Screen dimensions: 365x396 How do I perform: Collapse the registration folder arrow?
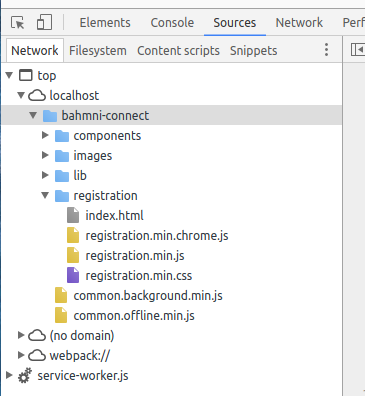(45, 195)
